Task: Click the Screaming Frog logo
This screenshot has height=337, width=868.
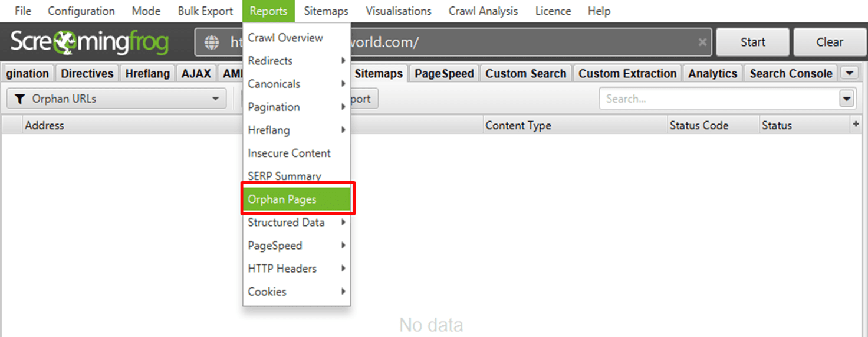Action: tap(90, 42)
